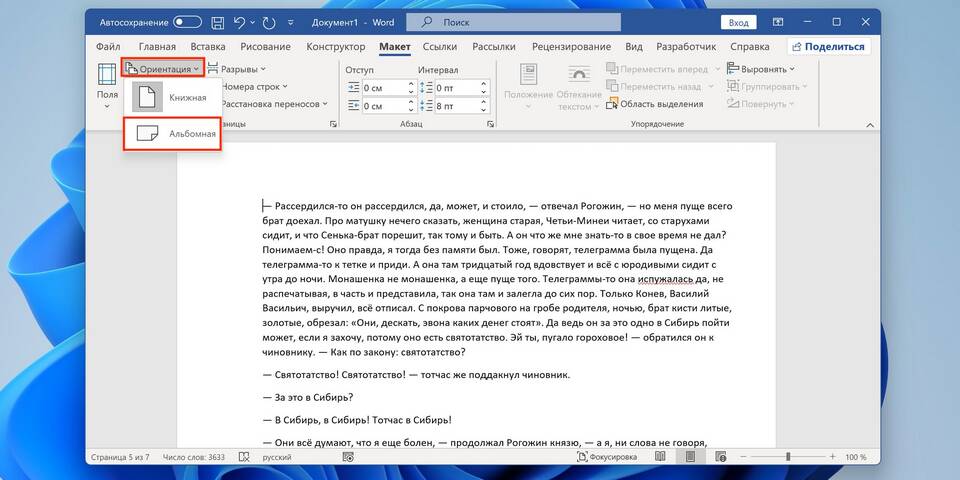The width and height of the screenshot is (960, 480).
Task: Switch to the Справка tab
Action: [x=749, y=47]
